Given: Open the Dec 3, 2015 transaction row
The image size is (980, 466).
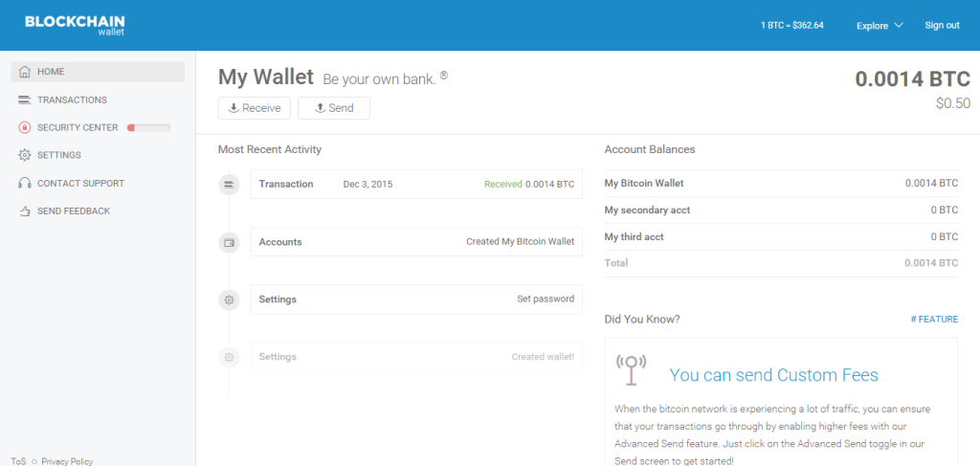Looking at the screenshot, I should click(x=416, y=185).
